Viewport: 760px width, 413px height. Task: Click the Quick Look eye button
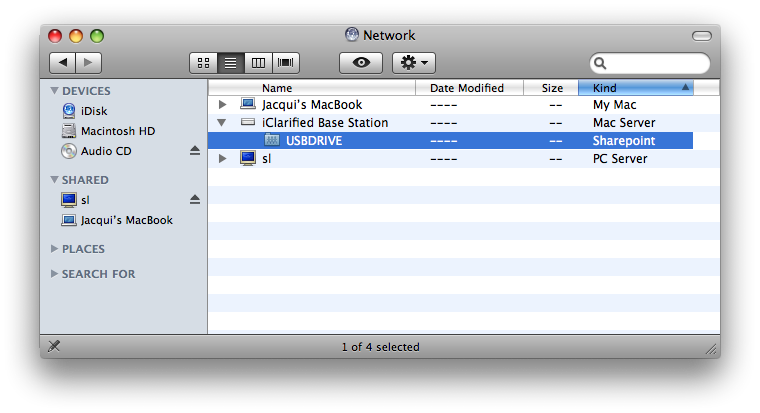click(x=361, y=63)
